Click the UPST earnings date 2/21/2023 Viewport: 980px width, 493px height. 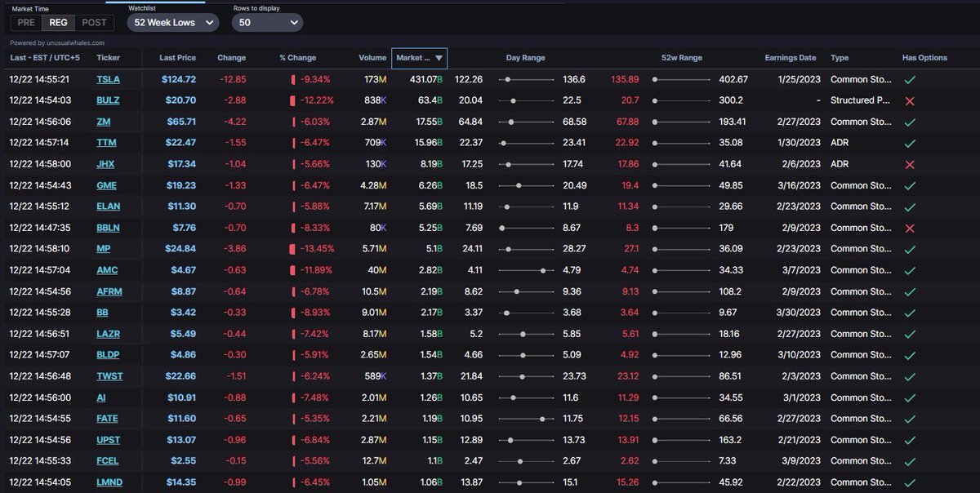(x=796, y=439)
